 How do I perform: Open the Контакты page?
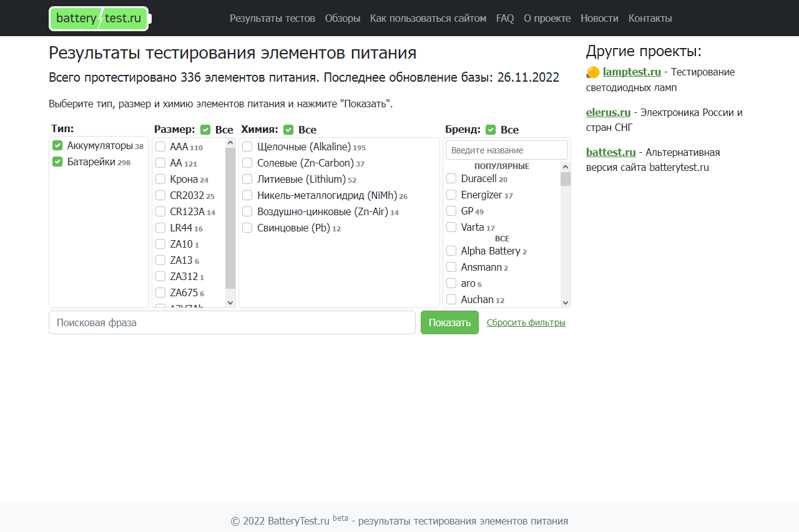(650, 18)
